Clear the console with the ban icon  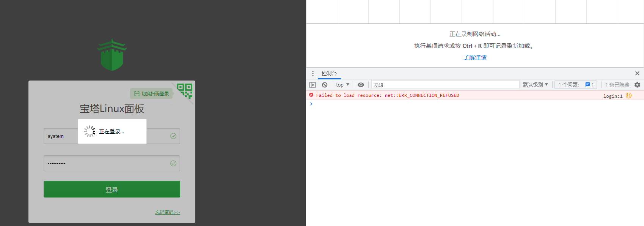point(325,85)
